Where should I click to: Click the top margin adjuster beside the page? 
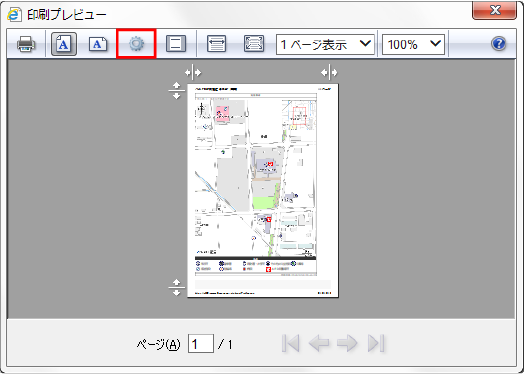(176, 91)
